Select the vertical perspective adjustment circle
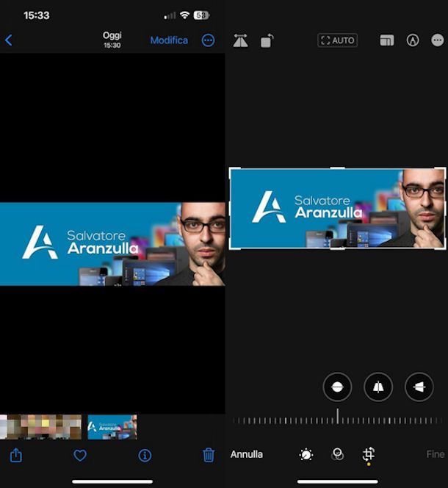The image size is (448, 488). point(378,387)
